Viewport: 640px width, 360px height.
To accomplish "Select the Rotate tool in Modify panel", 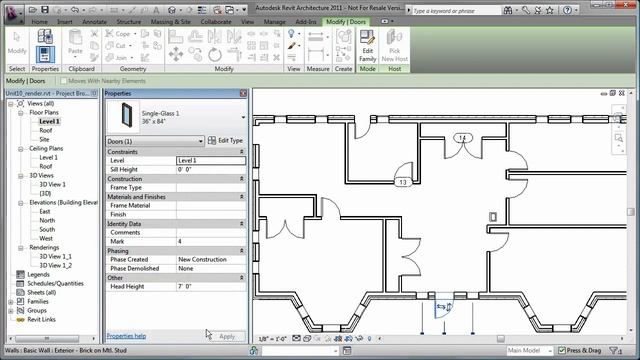I will point(215,54).
